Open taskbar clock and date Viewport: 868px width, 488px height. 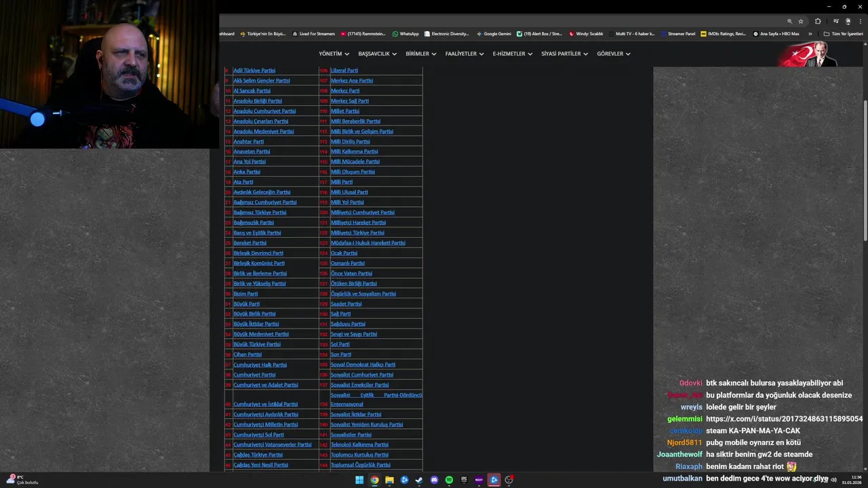pos(852,480)
